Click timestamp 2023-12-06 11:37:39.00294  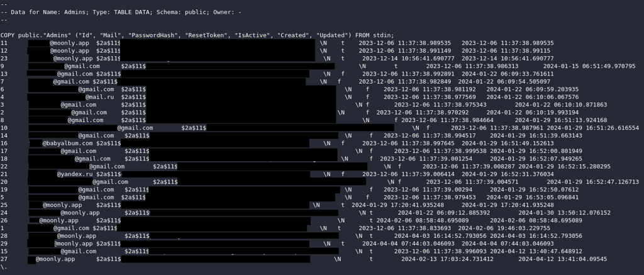click(x=428, y=189)
